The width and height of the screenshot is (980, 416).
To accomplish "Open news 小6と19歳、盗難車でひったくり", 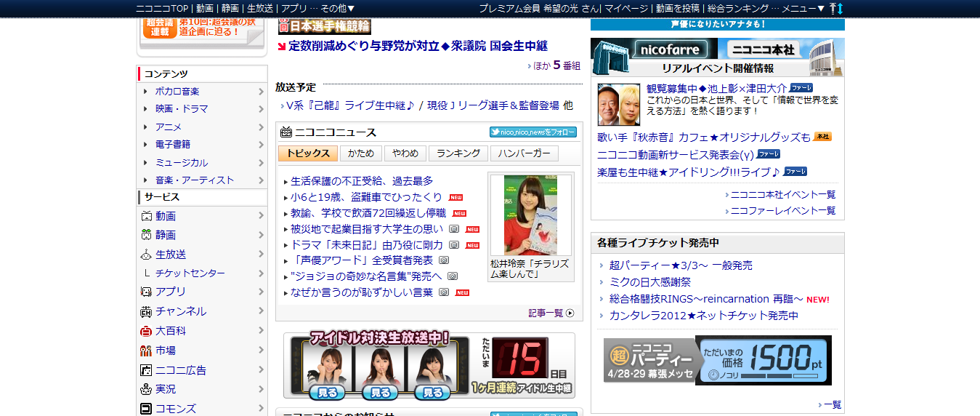I will [x=366, y=197].
